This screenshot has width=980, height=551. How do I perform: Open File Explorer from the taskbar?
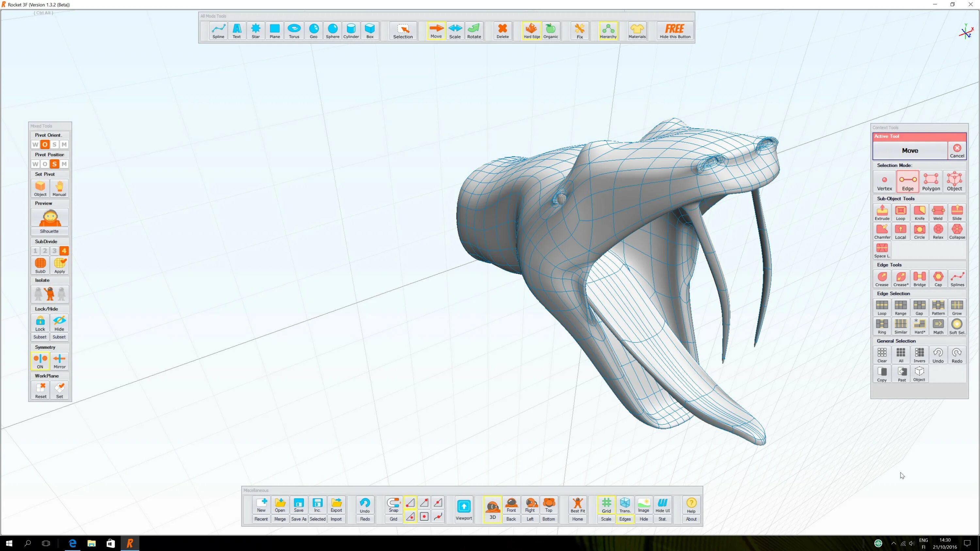(x=91, y=543)
